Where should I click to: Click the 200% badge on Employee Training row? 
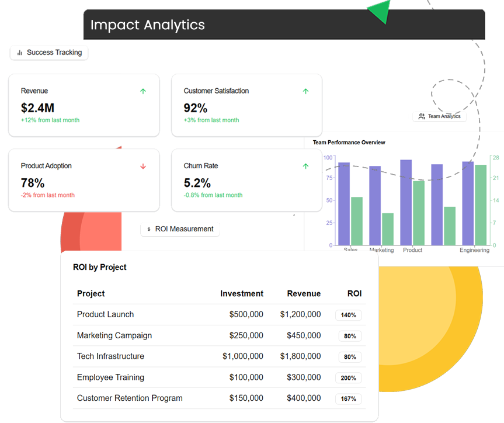[348, 378]
